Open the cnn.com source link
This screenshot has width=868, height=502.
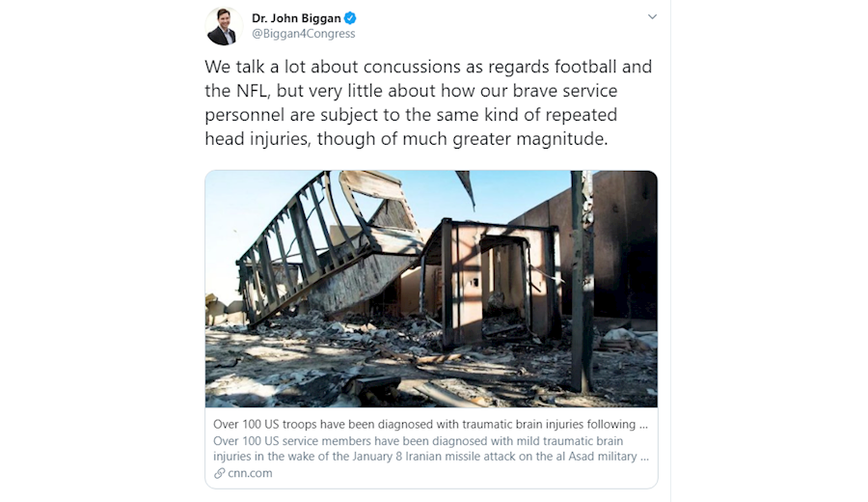(x=250, y=473)
